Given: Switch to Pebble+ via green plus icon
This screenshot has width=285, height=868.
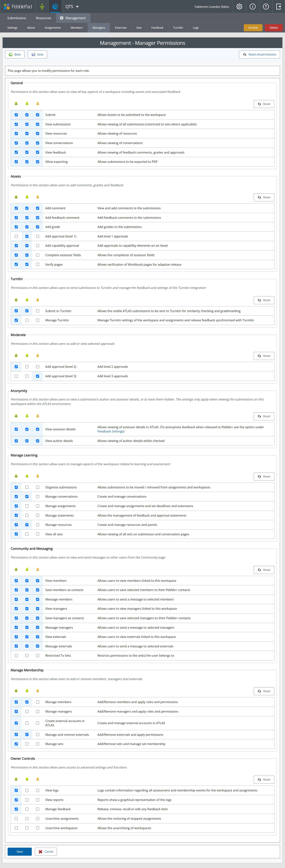Looking at the screenshot, I should point(42,6).
